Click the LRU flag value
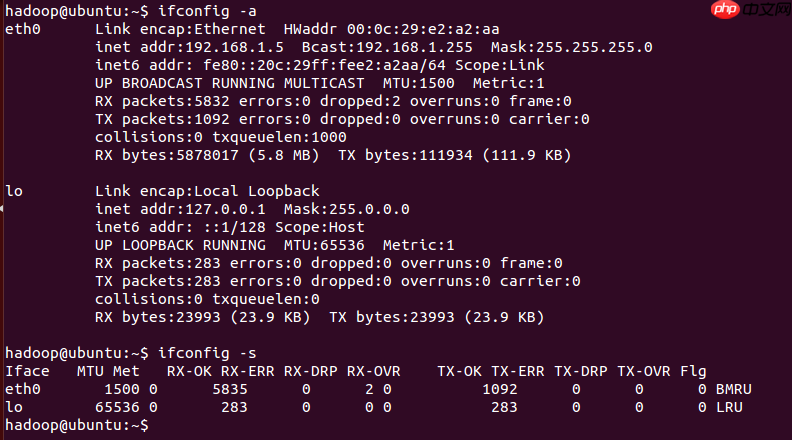 [729, 408]
